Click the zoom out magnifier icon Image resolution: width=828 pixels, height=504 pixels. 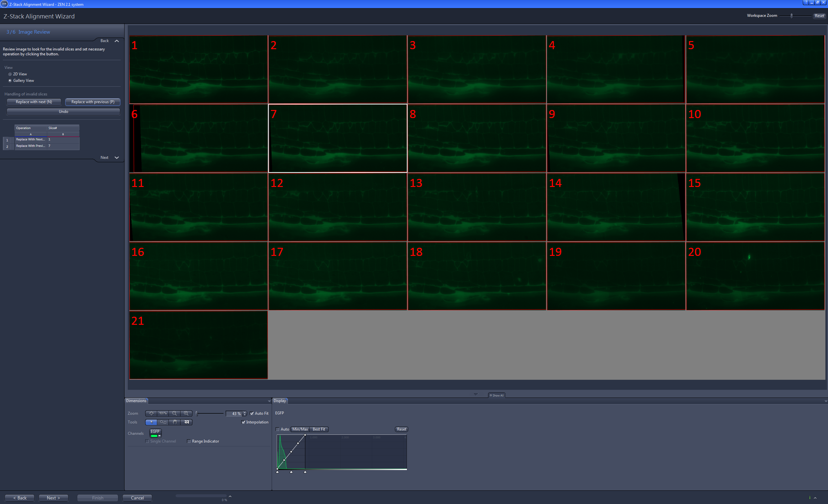174,413
